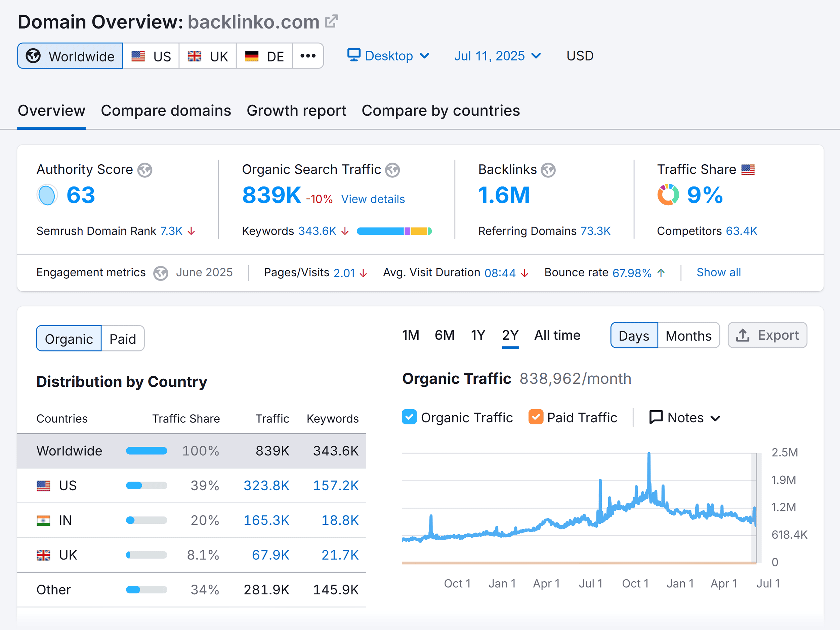
Task: Open Competitors 63.4K link
Action: [x=742, y=231]
